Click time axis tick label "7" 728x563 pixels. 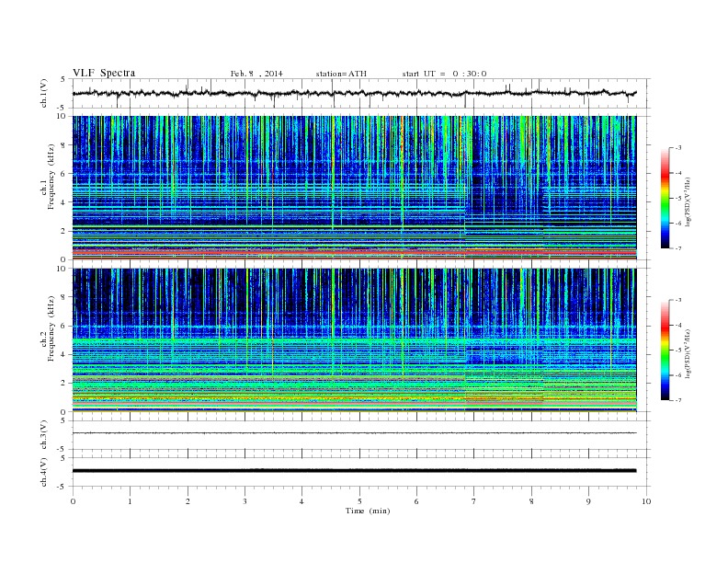tap(473, 501)
